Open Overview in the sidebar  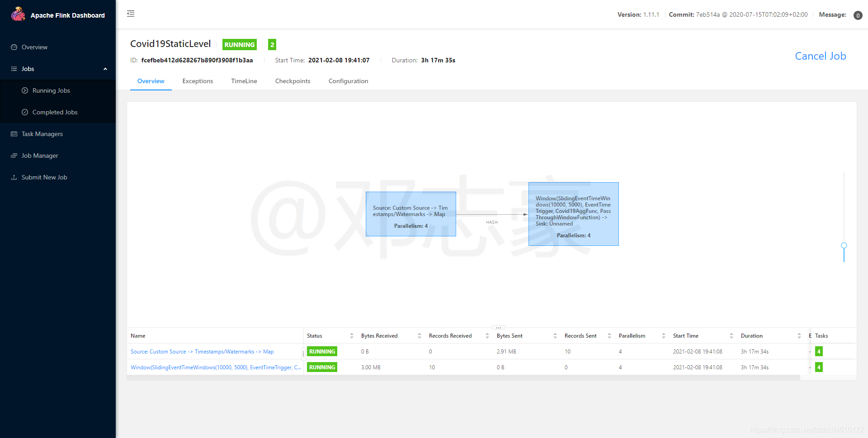(x=58, y=47)
